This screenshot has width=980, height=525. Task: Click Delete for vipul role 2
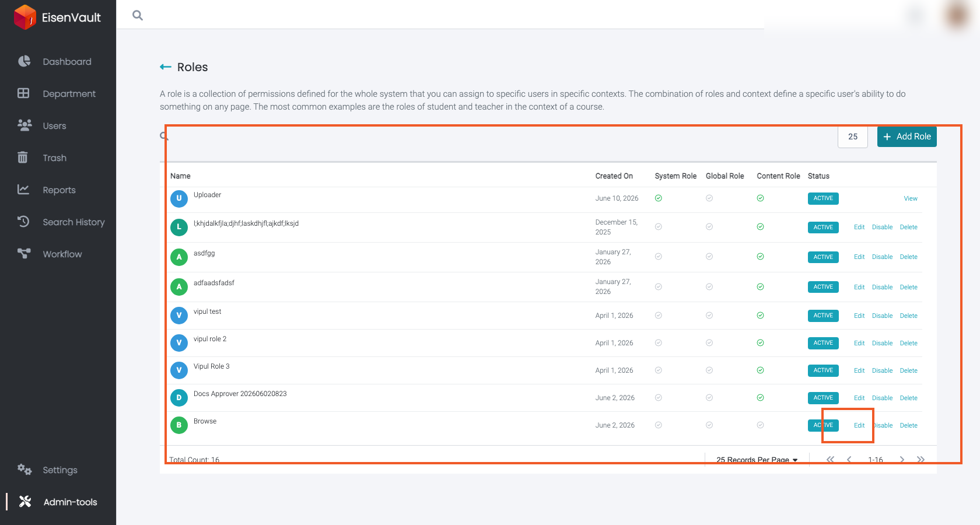pos(908,343)
